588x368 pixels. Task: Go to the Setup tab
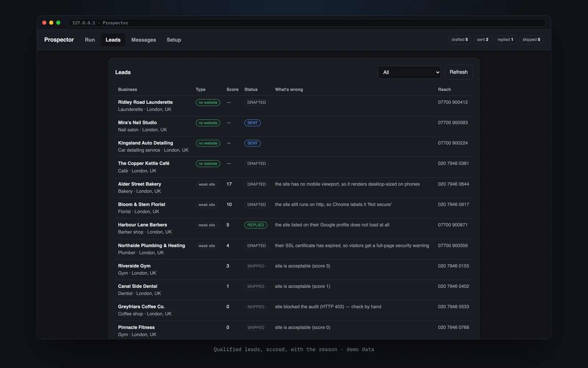pyautogui.click(x=174, y=40)
